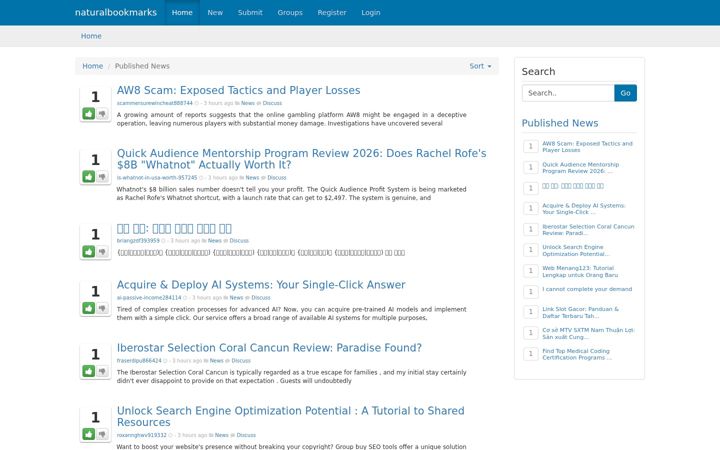Click vote count beside sidebar Web Menang123
This screenshot has width=720, height=450.
point(531,271)
